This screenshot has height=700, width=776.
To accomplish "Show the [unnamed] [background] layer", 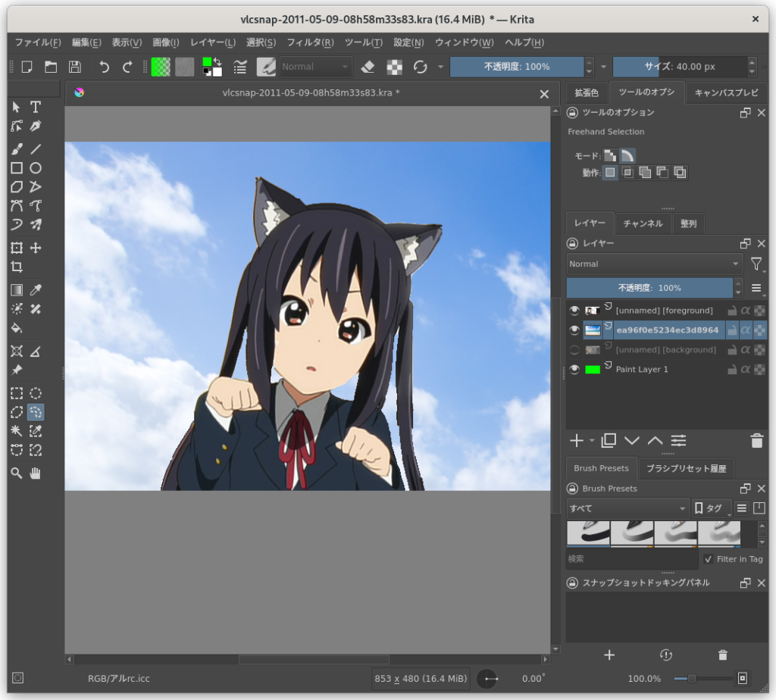I will pyautogui.click(x=574, y=350).
